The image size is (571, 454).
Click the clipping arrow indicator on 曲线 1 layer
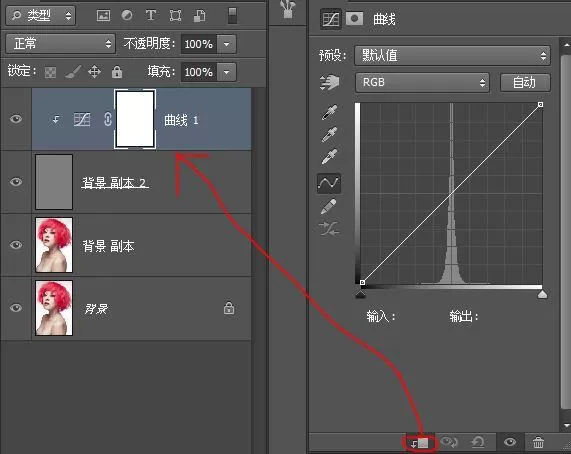point(56,119)
